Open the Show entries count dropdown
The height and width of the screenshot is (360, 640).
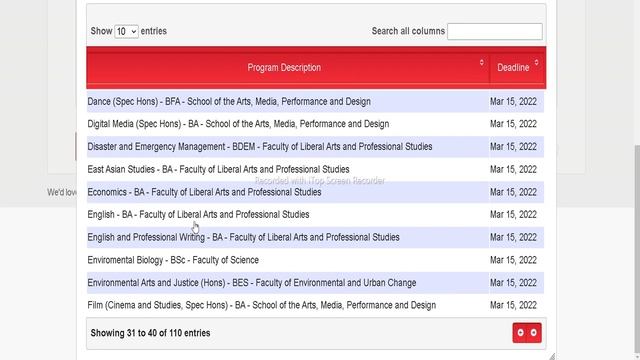click(x=126, y=31)
